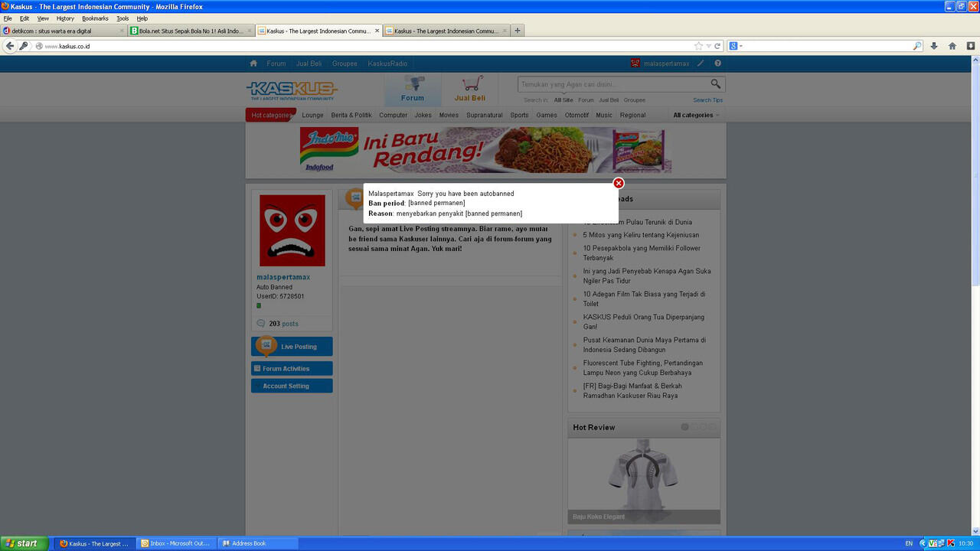
Task: Switch to Bola.net tab
Action: [191, 31]
